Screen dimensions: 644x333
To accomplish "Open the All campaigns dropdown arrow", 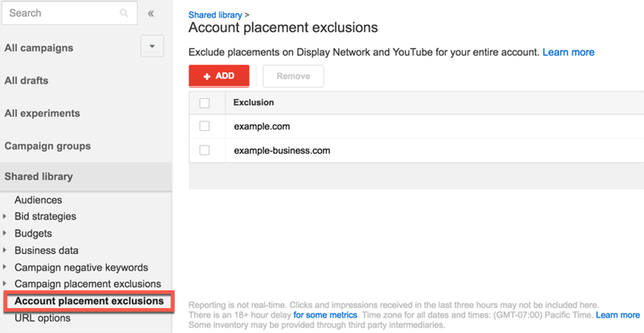I will (152, 47).
